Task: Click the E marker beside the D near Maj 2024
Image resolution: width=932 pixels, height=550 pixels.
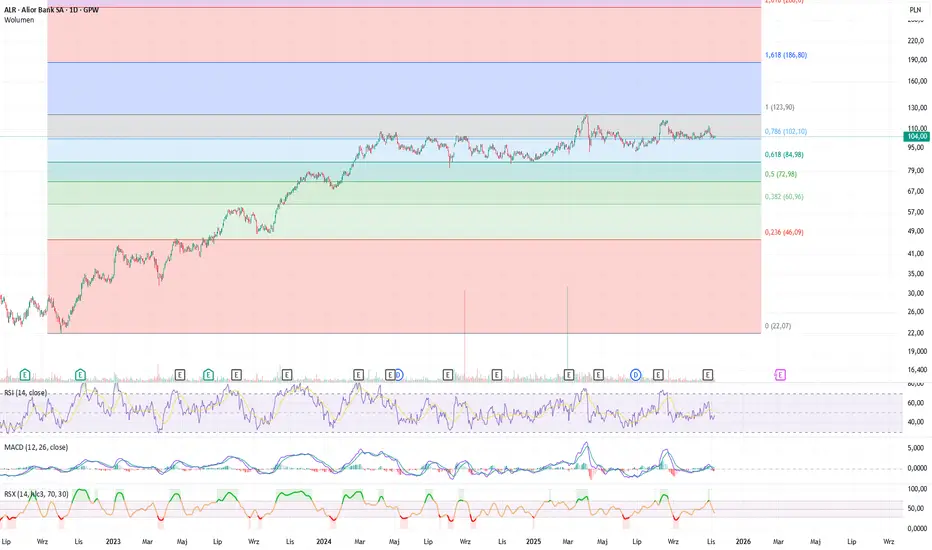Action: [x=390, y=375]
